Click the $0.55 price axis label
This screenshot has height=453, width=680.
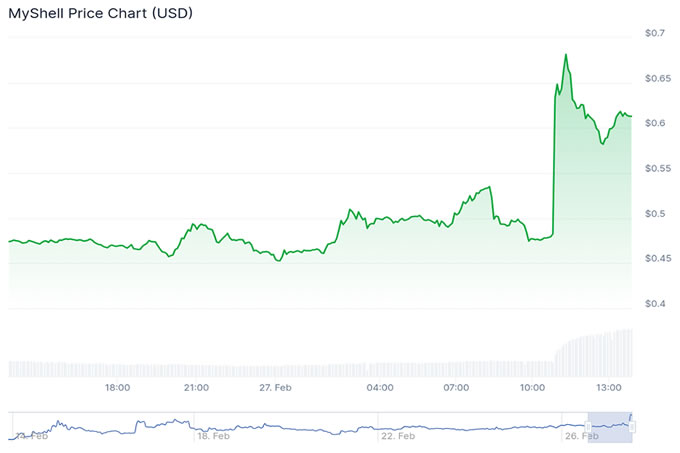655,169
